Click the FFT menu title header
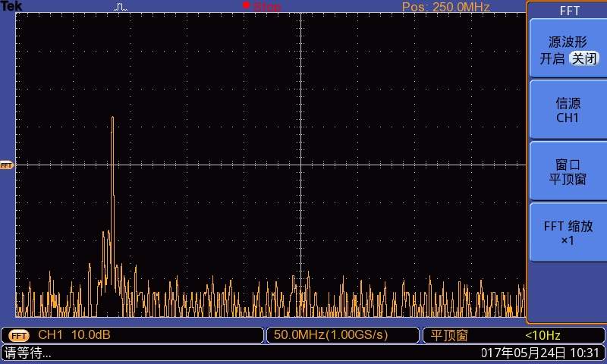607x364 pixels. [x=569, y=11]
